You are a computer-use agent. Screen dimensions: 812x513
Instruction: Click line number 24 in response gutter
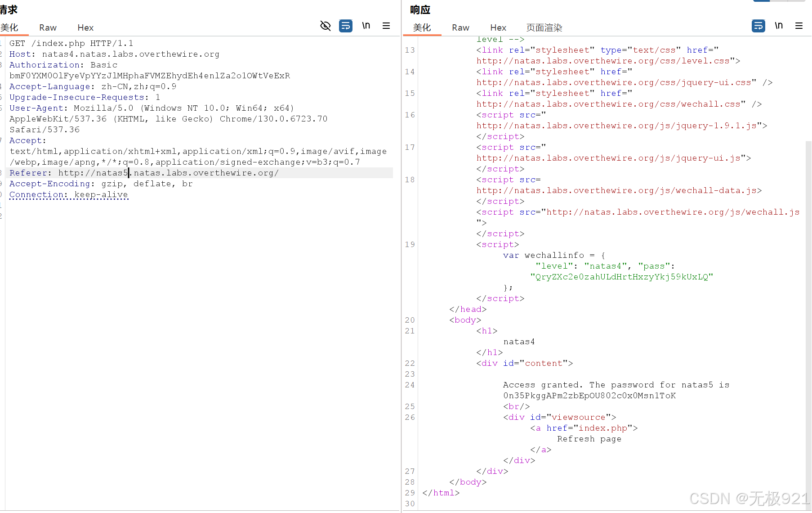point(410,385)
